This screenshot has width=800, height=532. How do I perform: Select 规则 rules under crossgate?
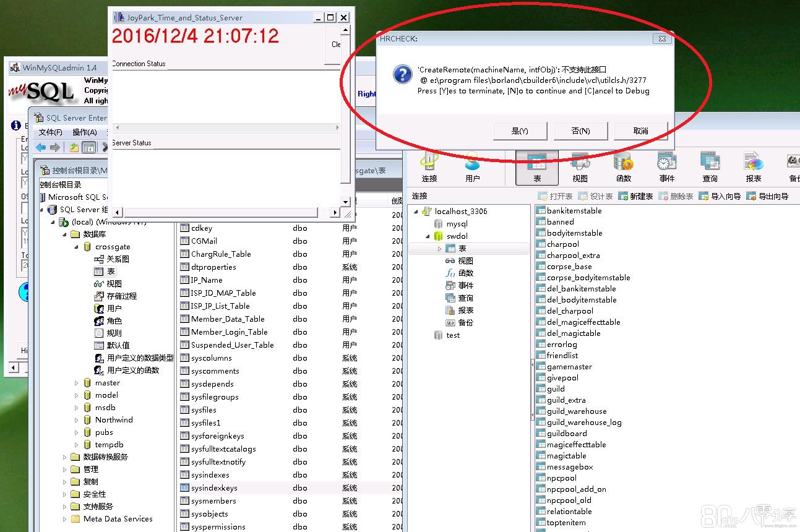pyautogui.click(x=108, y=333)
